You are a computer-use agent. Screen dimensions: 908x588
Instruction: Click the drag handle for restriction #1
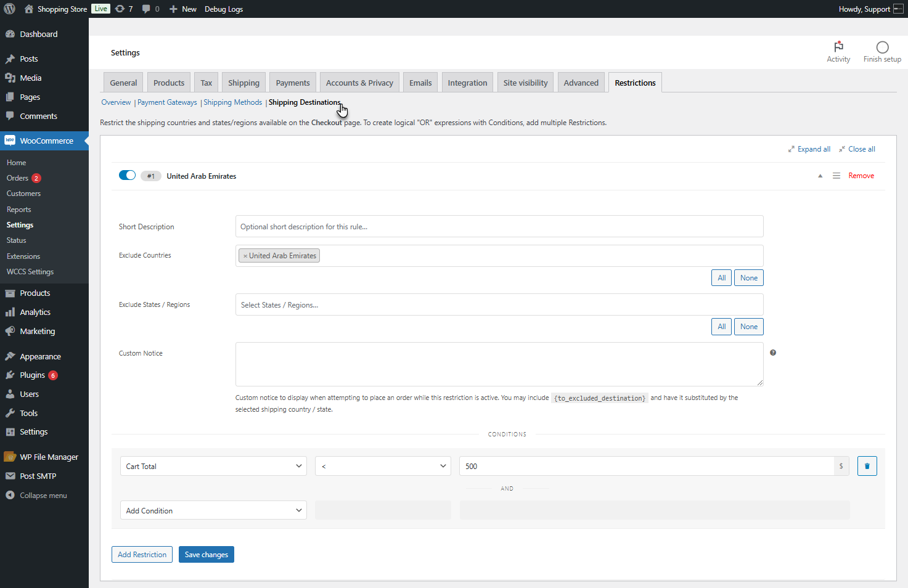point(836,176)
